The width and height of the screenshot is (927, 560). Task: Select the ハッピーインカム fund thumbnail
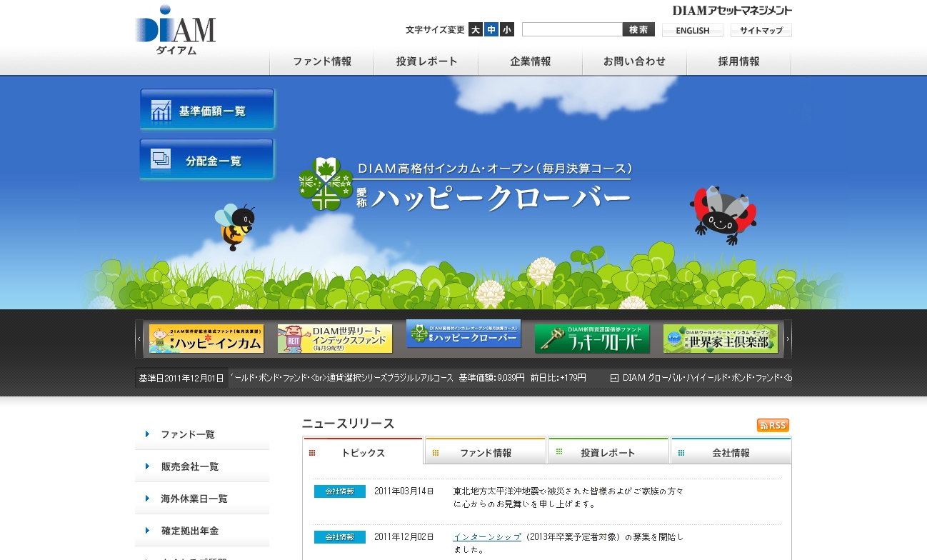[206, 339]
